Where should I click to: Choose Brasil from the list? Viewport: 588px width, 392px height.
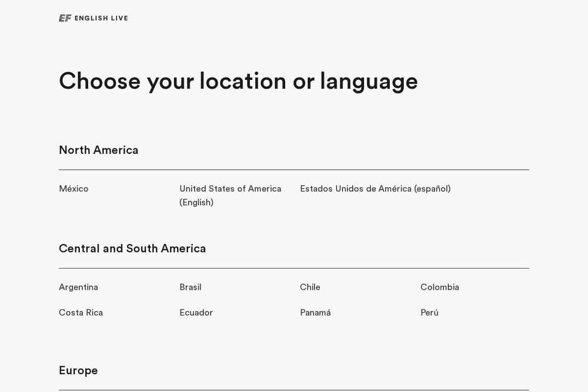tap(190, 287)
